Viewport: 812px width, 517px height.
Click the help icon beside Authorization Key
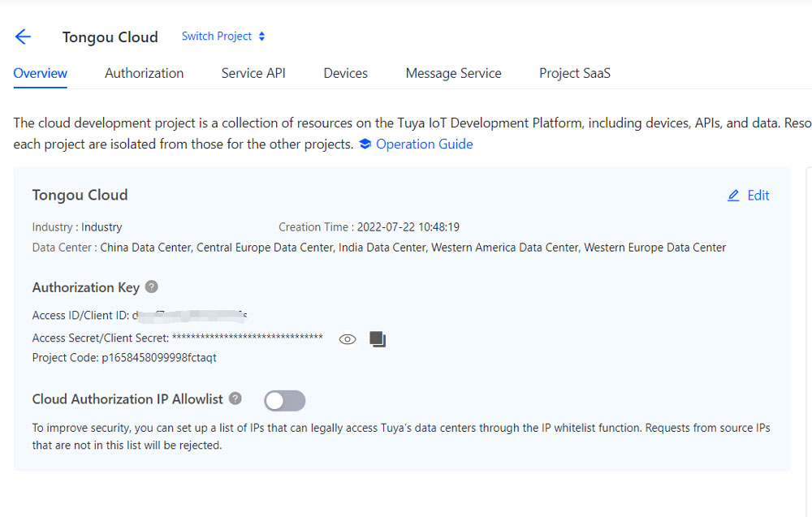(x=152, y=287)
